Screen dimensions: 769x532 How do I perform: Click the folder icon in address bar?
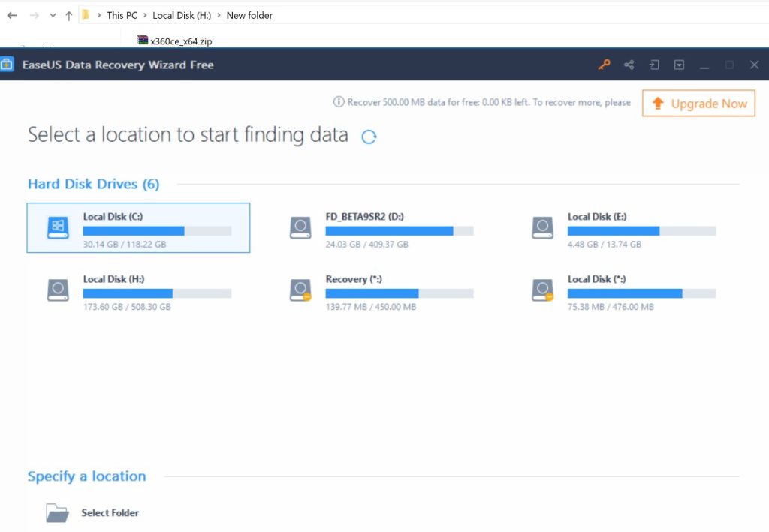tap(86, 15)
